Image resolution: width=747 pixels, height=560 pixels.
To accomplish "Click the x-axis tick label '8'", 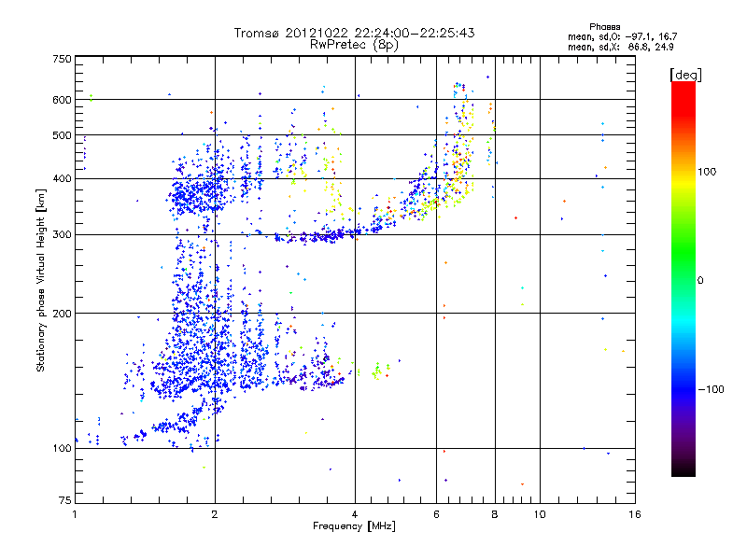I will point(495,514).
